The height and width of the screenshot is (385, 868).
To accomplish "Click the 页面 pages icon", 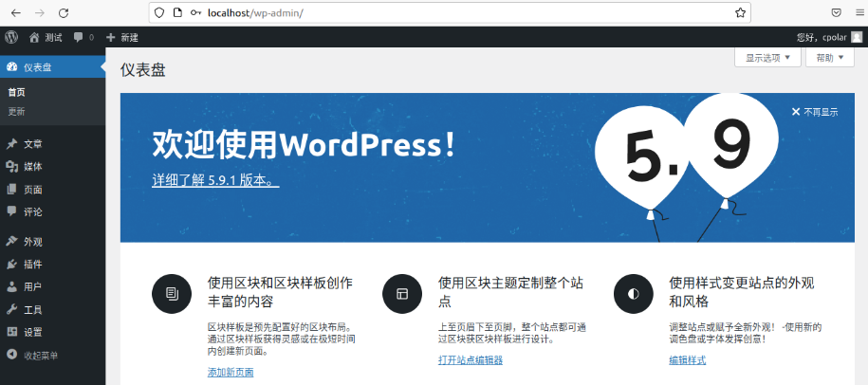I will 11,190.
